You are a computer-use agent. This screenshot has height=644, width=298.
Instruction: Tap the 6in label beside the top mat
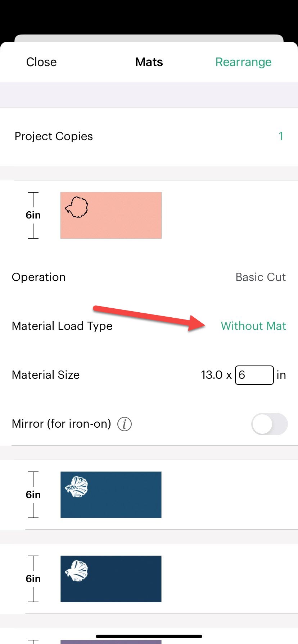pos(33,215)
